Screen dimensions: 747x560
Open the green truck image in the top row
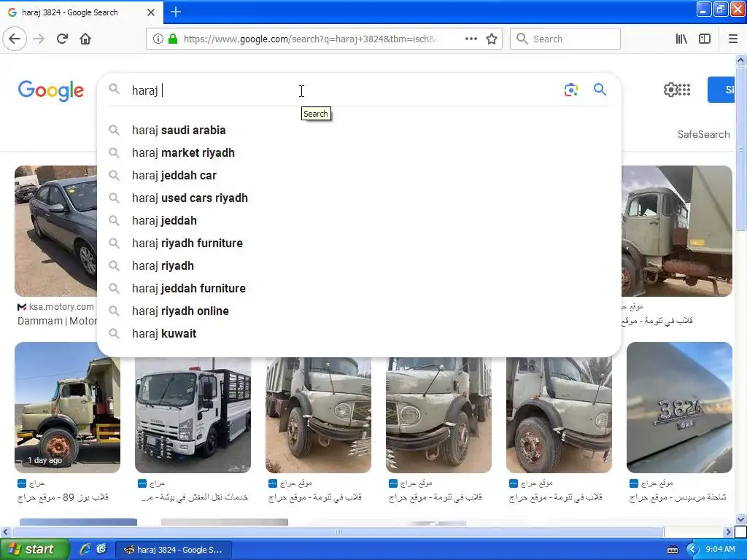677,231
